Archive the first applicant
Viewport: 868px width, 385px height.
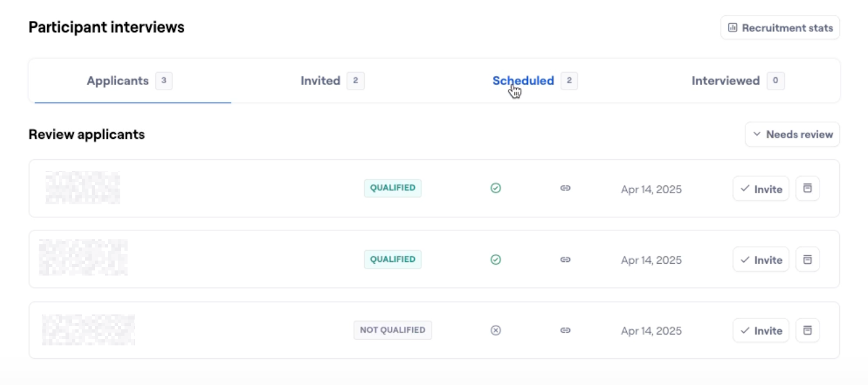tap(808, 189)
